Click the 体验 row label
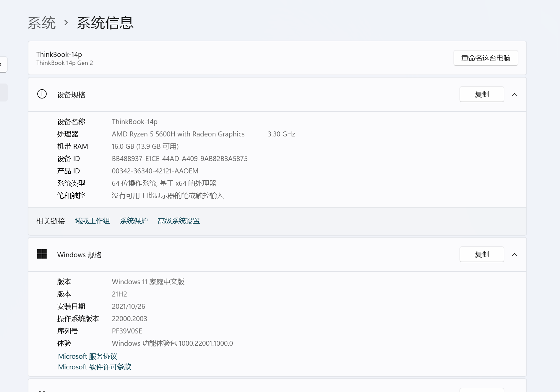The image size is (560, 392). (64, 343)
